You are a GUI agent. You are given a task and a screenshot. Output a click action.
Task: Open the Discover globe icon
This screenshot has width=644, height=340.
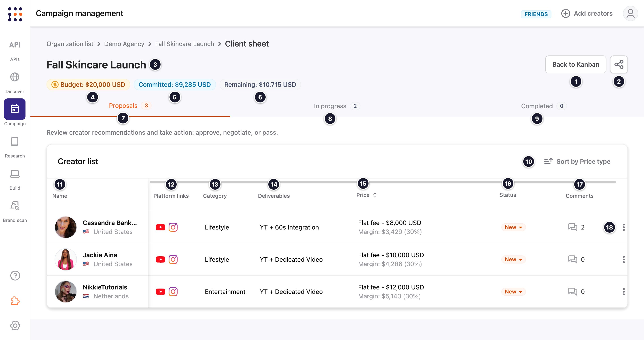pyautogui.click(x=15, y=77)
